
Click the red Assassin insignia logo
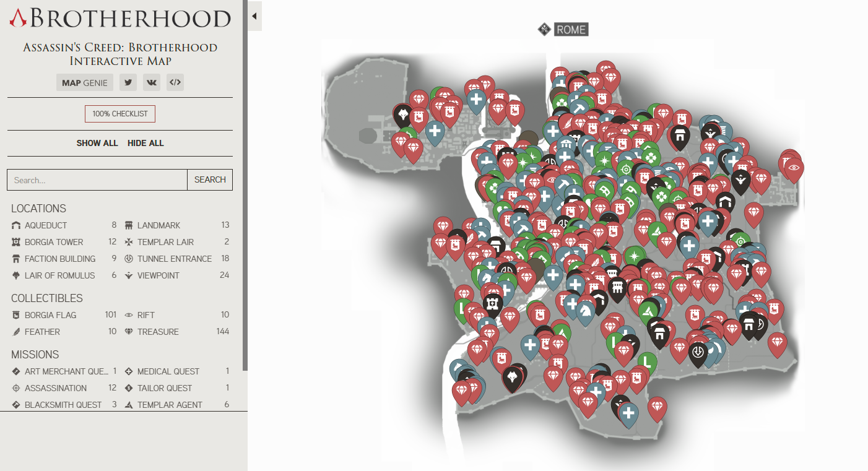[x=18, y=18]
